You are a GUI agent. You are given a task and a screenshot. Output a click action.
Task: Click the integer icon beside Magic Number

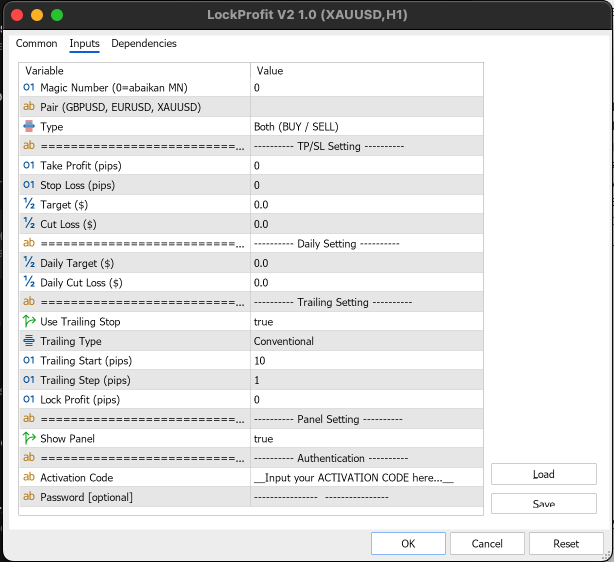28,88
